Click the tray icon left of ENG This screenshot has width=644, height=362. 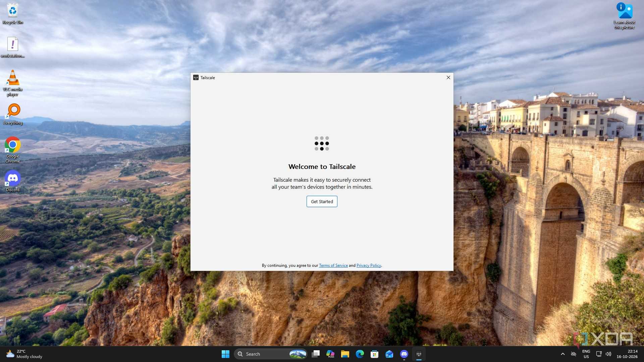coord(574,354)
